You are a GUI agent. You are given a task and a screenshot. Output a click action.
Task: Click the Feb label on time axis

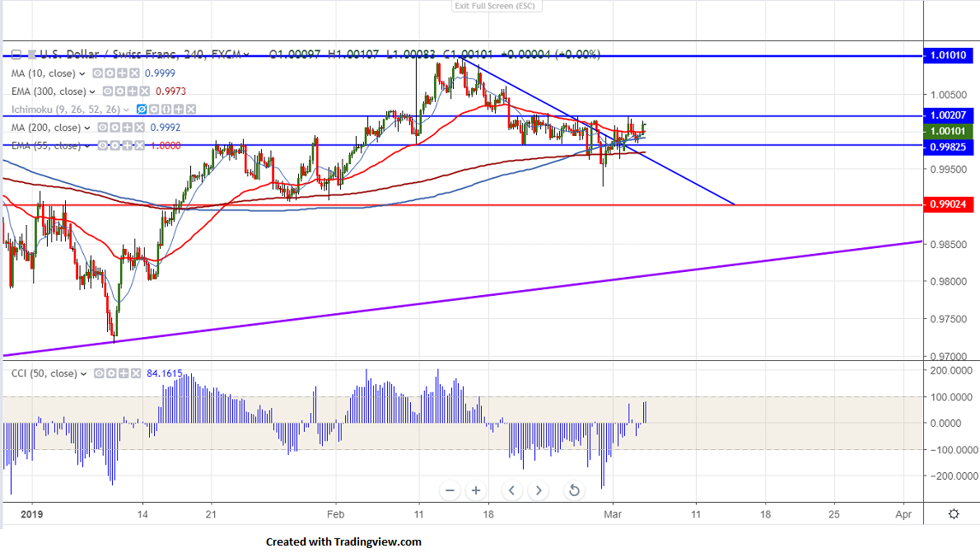tap(336, 514)
